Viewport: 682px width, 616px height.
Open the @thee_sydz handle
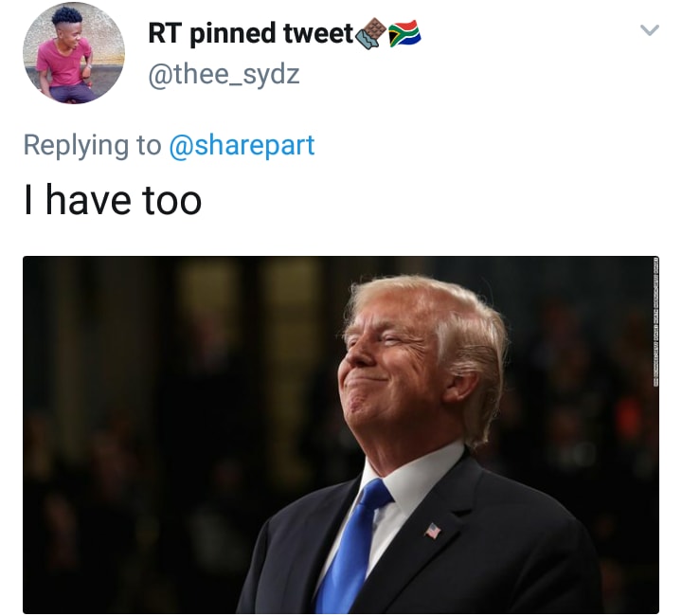click(224, 75)
